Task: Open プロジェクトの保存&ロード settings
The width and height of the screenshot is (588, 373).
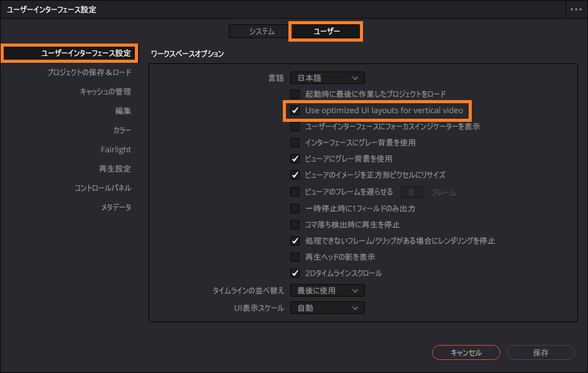Action: [89, 72]
